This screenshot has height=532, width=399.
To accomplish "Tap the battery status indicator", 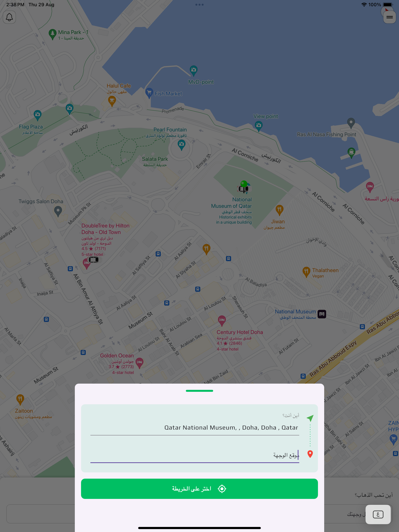I will click(388, 4).
